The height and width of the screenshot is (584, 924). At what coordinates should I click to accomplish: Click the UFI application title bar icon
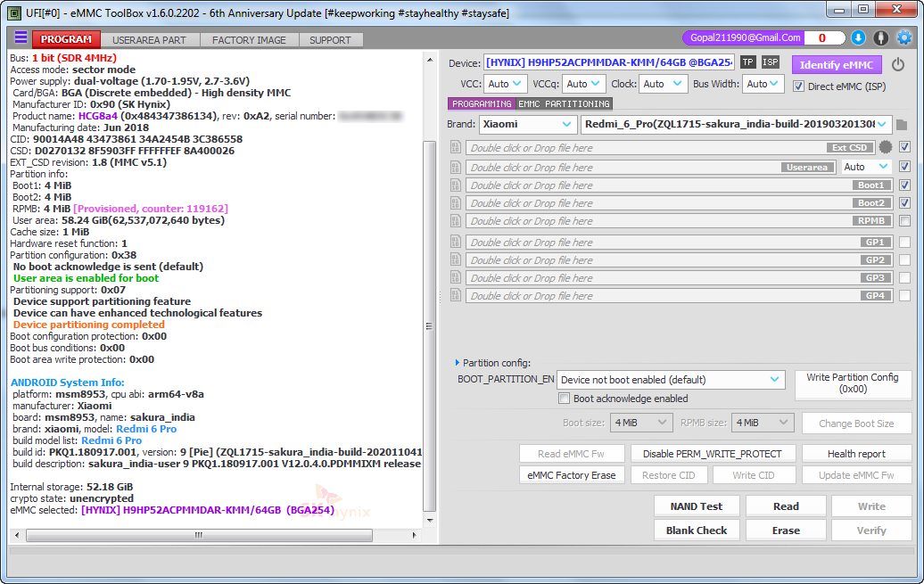14,13
